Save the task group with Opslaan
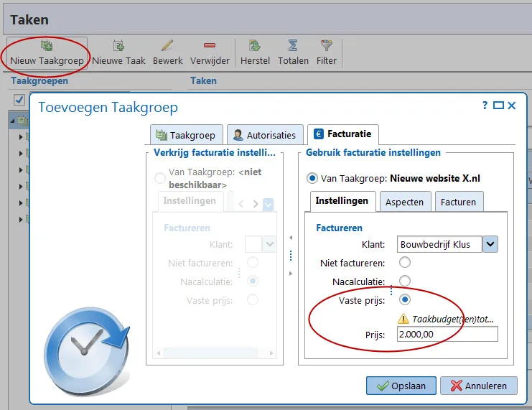 pos(401,386)
